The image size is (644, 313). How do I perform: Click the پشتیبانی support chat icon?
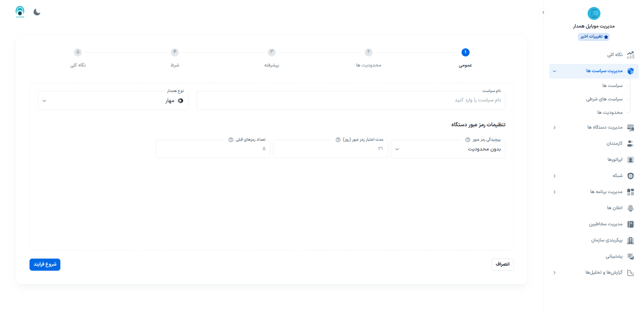(630, 256)
